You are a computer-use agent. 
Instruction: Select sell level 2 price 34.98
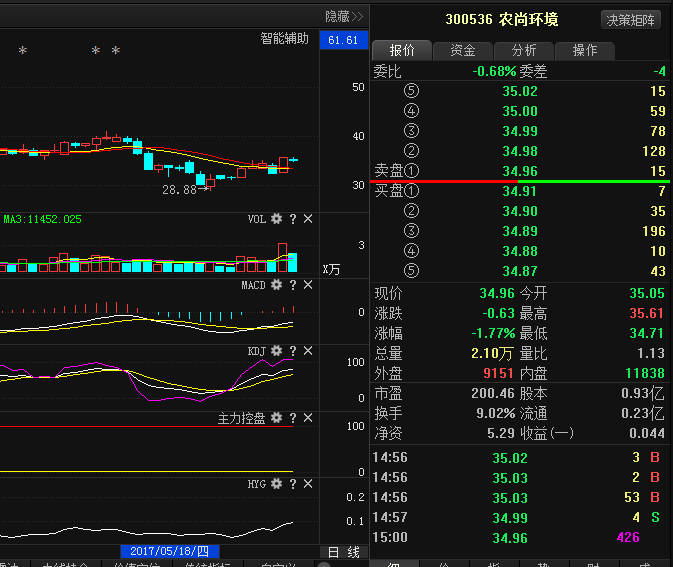pyautogui.click(x=520, y=152)
